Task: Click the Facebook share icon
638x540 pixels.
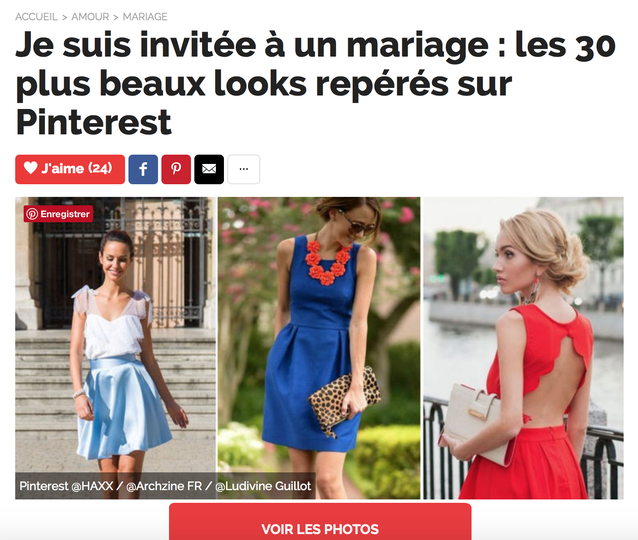Action: pos(143,169)
